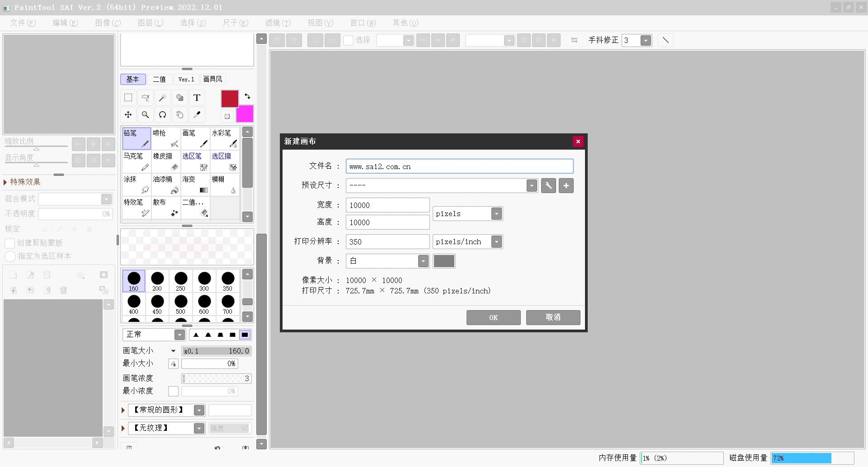The image size is (868, 467).
Task: Select the Text tool
Action: click(197, 98)
